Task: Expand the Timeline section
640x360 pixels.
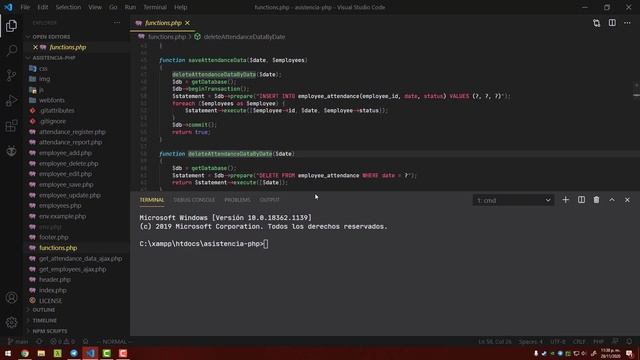Action: [x=44, y=321]
